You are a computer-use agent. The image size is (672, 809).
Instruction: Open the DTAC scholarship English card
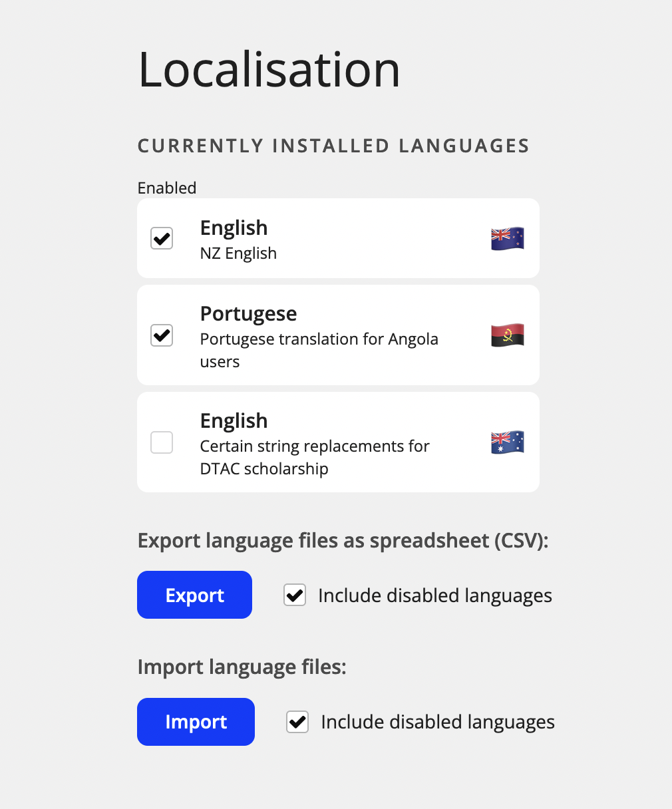coord(338,441)
